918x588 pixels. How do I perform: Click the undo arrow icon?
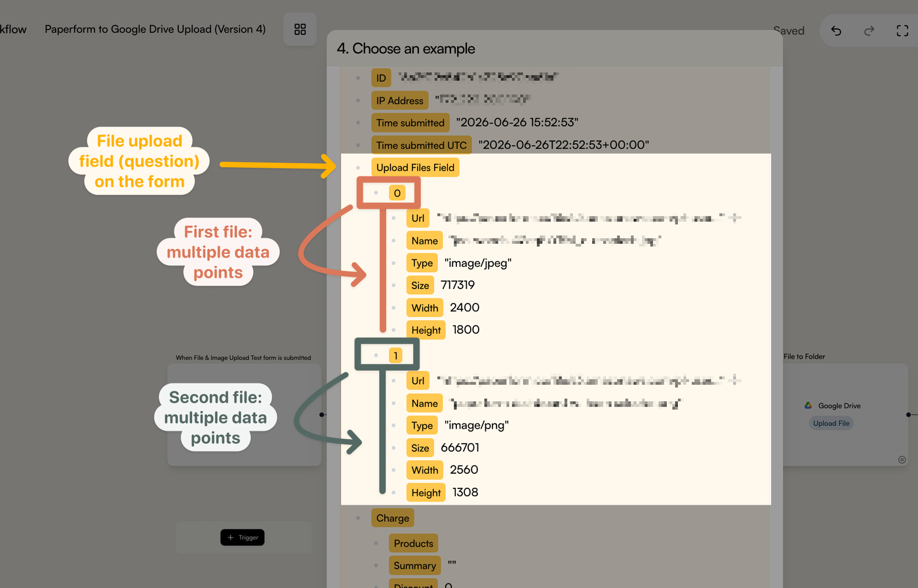click(x=836, y=31)
